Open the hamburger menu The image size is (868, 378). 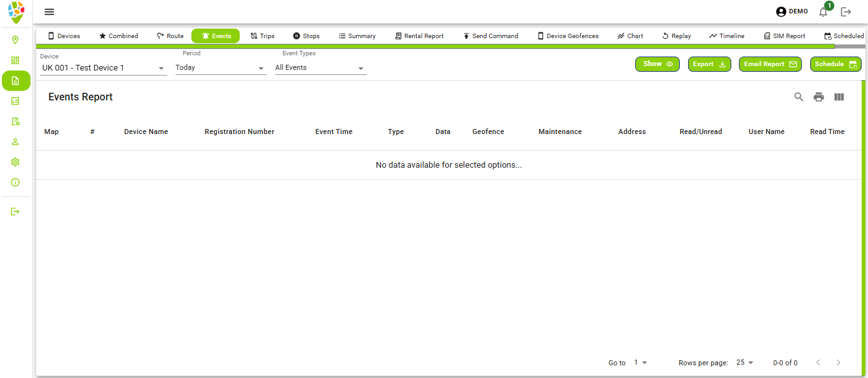49,11
